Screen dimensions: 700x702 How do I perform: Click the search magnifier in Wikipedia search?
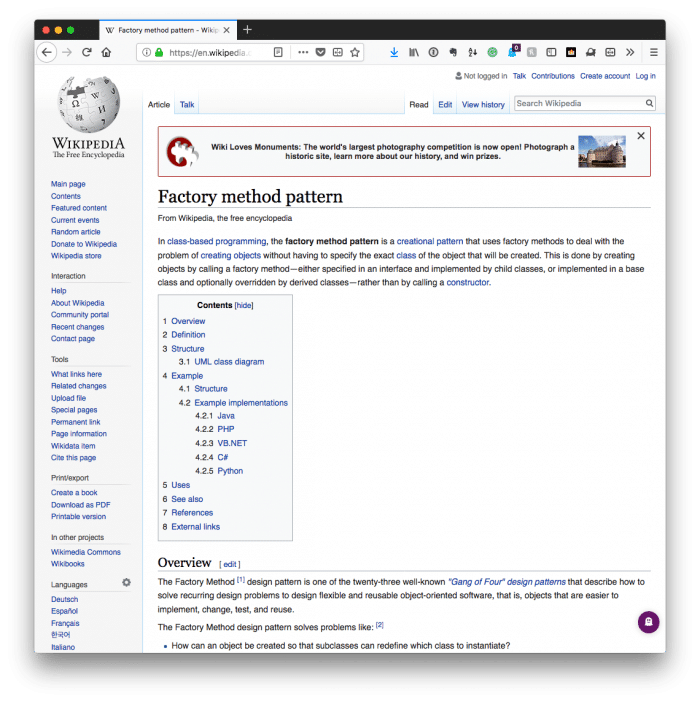click(x=649, y=103)
